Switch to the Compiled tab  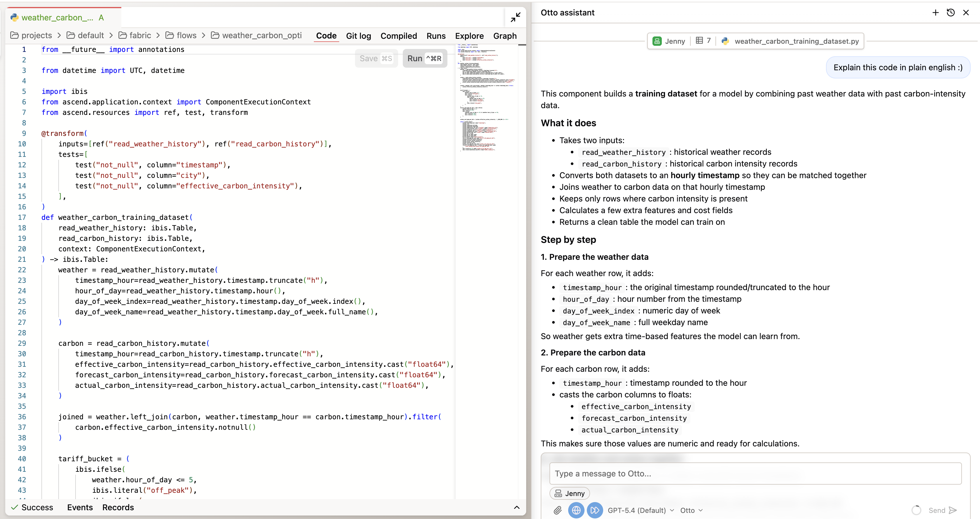(399, 36)
